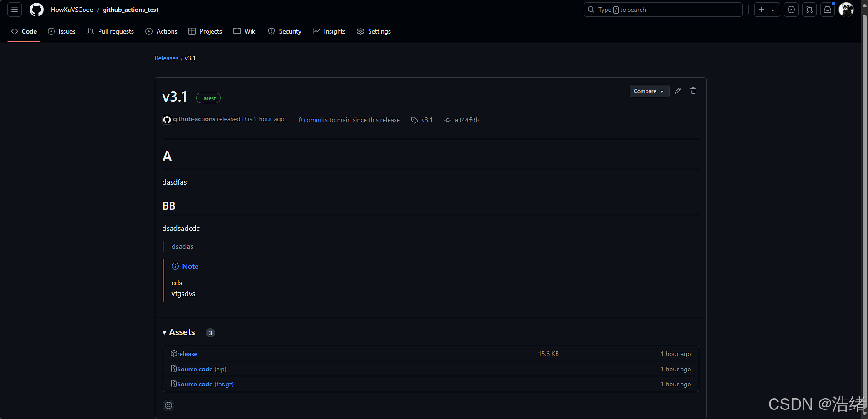Open the issues icon in header
This screenshot has width=868, height=419.
791,10
